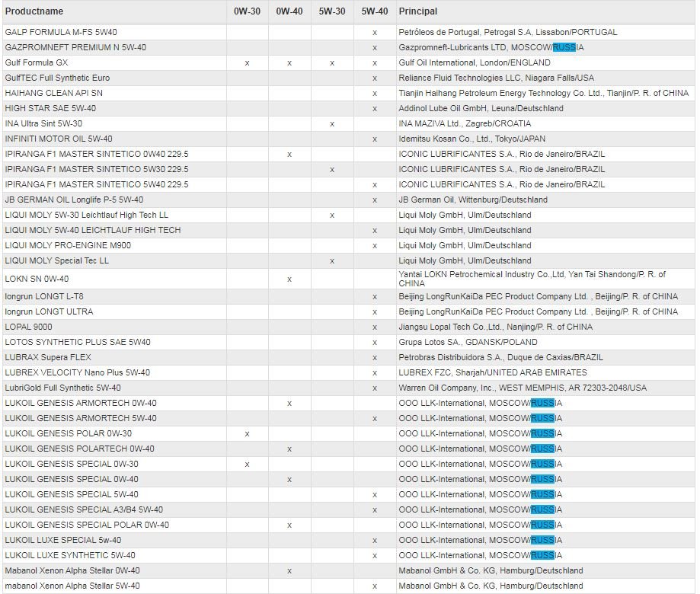This screenshot has width=700, height=594.
Task: Click principal Tianjin Haihang Petroleum Energy Technology
Action: coord(544,93)
